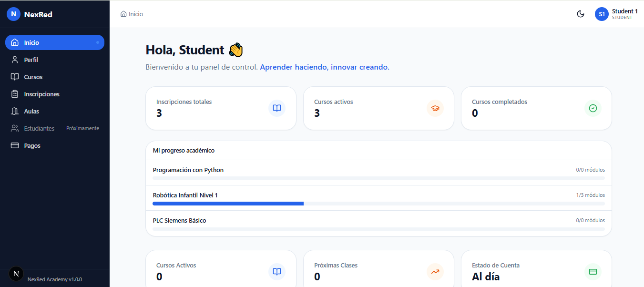
Task: Select PLC Siemens Básico course
Action: coord(179,220)
